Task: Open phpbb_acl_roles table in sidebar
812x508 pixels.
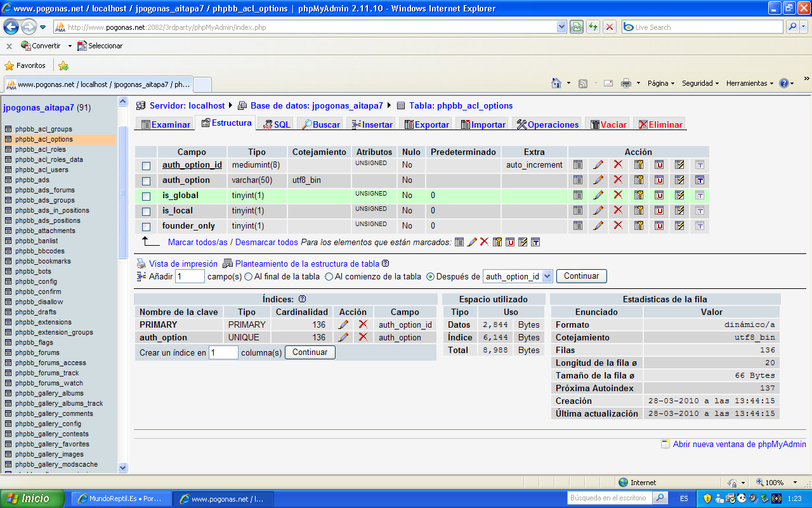Action: pyautogui.click(x=41, y=149)
